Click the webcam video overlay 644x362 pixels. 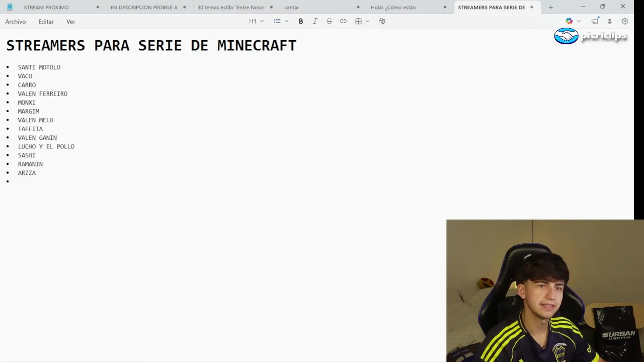click(545, 291)
